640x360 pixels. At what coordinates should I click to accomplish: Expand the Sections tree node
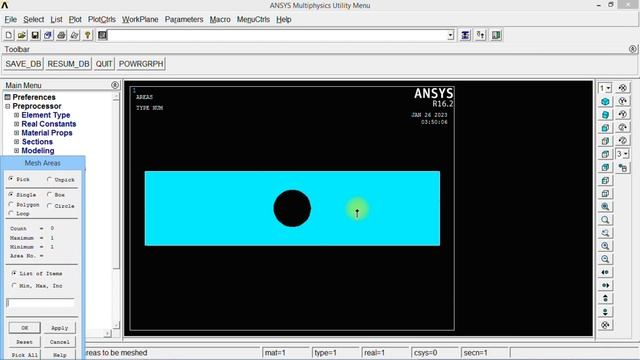[16, 142]
